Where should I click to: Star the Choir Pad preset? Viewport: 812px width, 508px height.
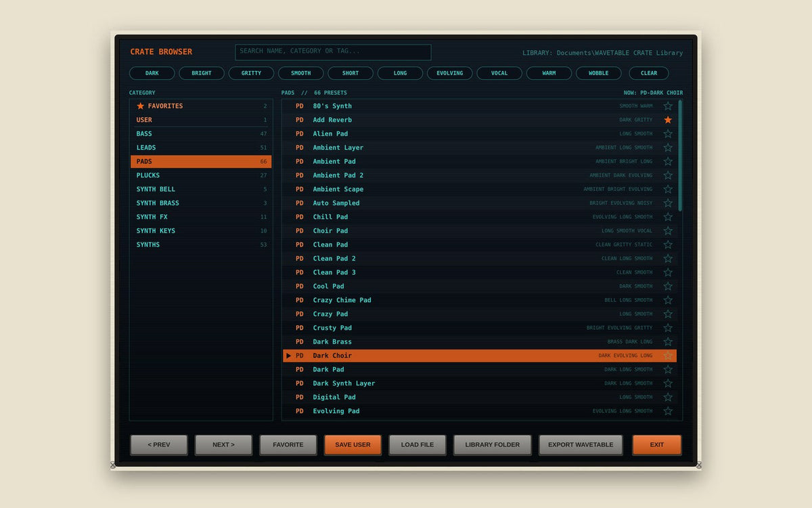pyautogui.click(x=668, y=231)
